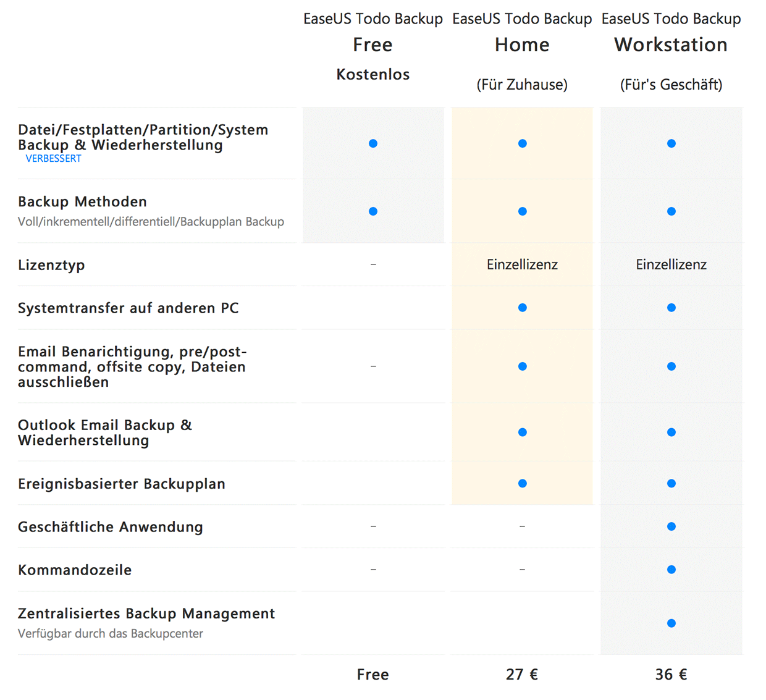This screenshot has width=766, height=700.
Task: Select the Workstation dot for Backup Methoden
Action: [x=671, y=211]
